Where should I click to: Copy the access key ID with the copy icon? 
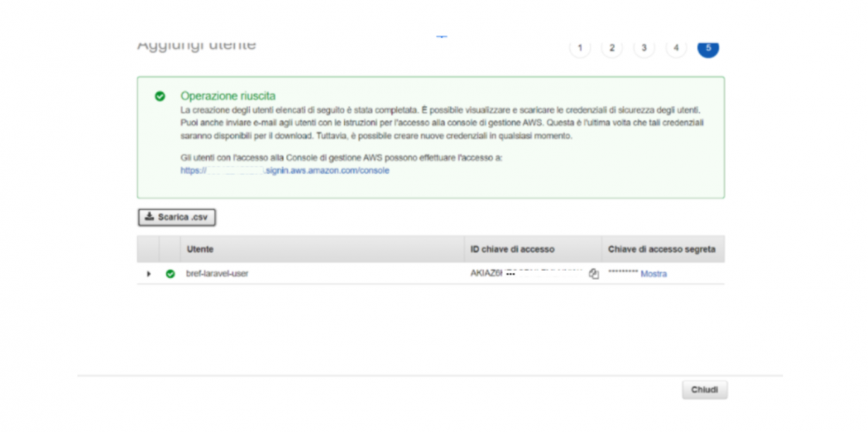point(594,274)
